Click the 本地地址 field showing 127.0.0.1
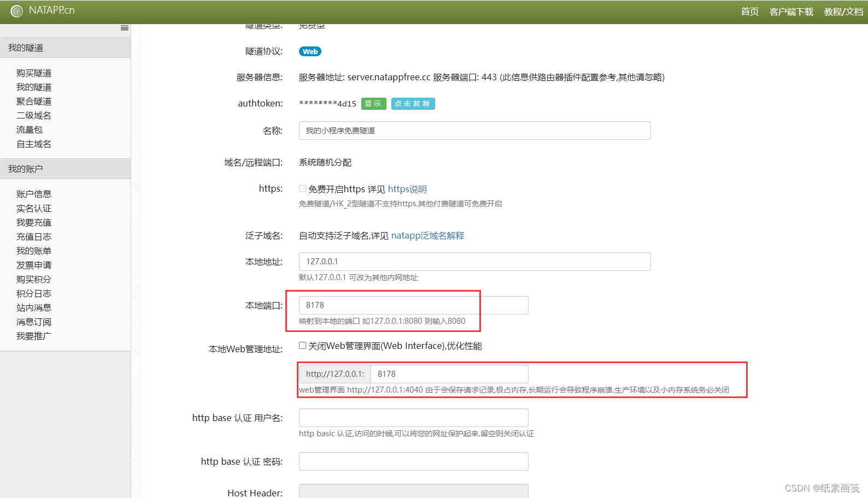The height and width of the screenshot is (498, 868). point(474,262)
